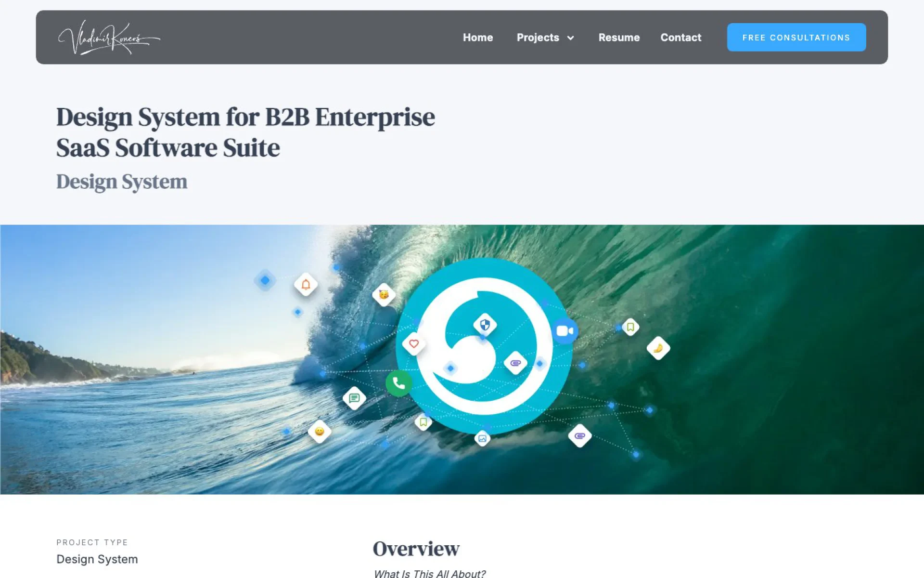Select the banana emoji icon
Image resolution: width=924 pixels, height=578 pixels.
(658, 348)
